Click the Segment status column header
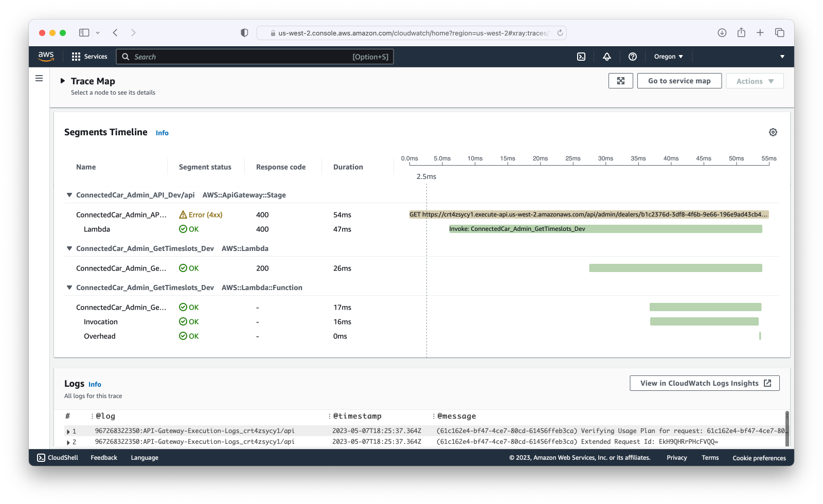 pyautogui.click(x=205, y=167)
